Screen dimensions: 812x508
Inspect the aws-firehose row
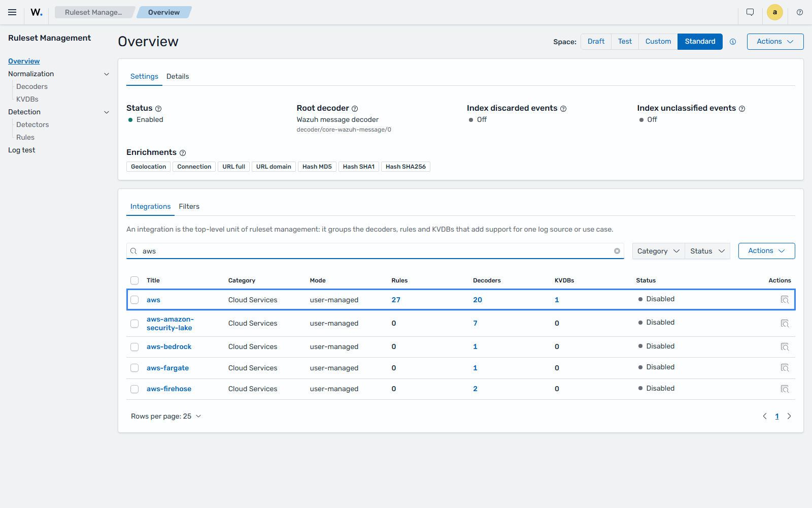[x=785, y=389]
